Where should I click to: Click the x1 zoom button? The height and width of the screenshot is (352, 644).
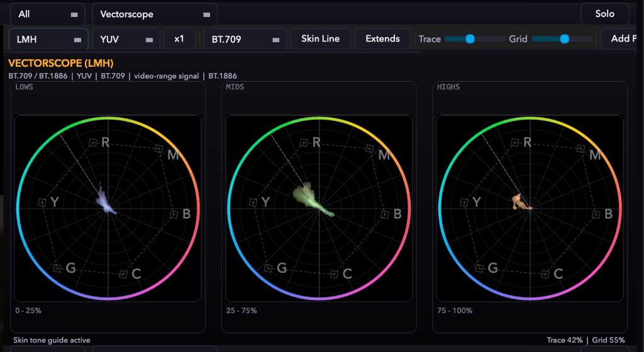coord(179,39)
